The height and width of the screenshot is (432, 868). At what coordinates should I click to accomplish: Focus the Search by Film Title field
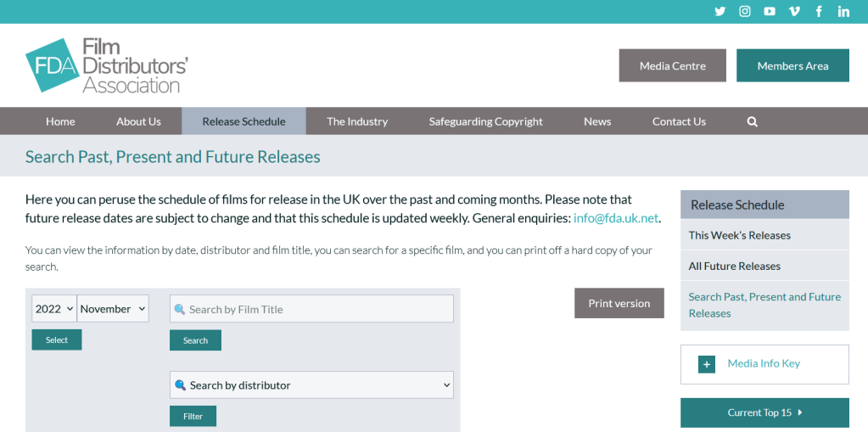[x=311, y=309]
